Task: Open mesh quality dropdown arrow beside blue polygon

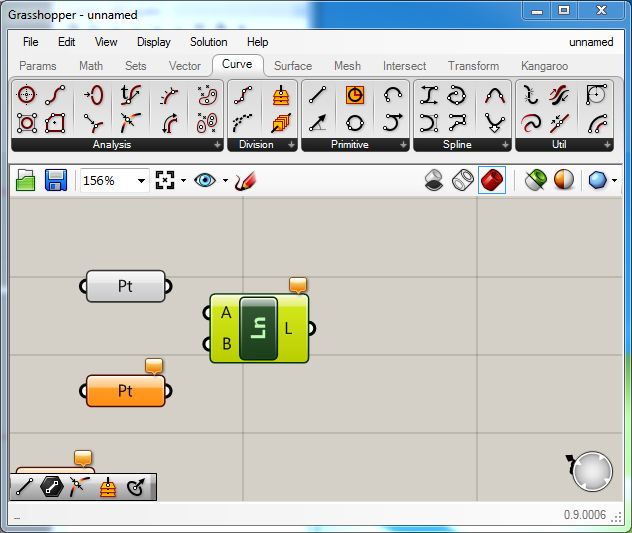Action: pyautogui.click(x=614, y=180)
